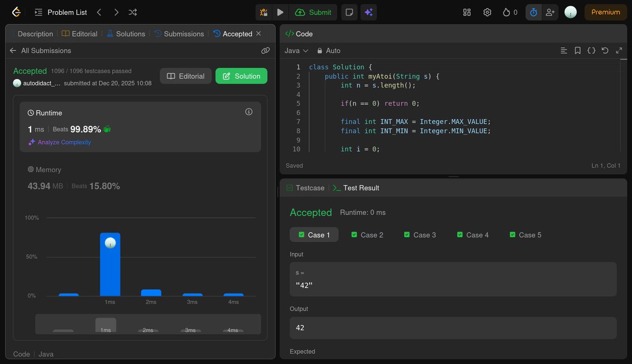The height and width of the screenshot is (364, 632).
Task: Select the Case 1 test case
Action: 314,235
